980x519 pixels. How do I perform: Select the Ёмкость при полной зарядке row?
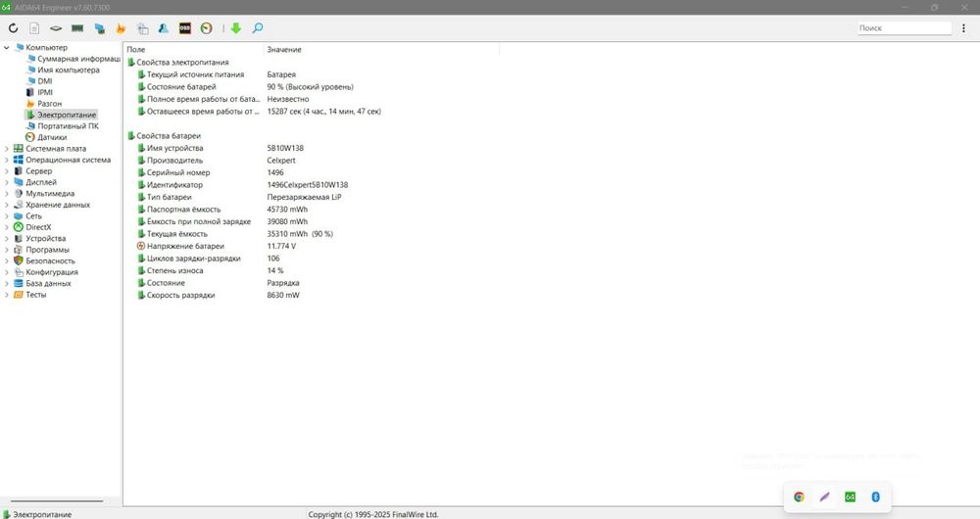pyautogui.click(x=223, y=221)
